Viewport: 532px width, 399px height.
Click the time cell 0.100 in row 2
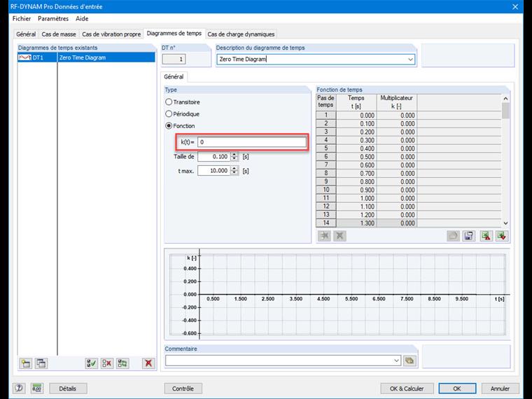click(356, 123)
